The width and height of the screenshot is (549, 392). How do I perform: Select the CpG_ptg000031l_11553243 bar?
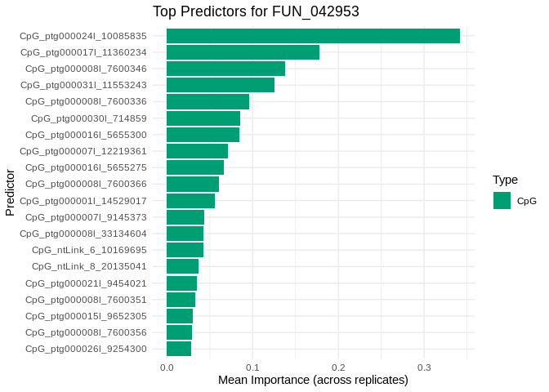[221, 85]
